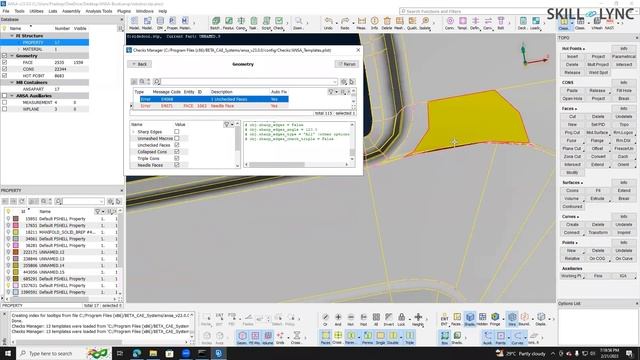Click color swatch of MANIFOLD_SOLID_BREP property

click(16, 232)
